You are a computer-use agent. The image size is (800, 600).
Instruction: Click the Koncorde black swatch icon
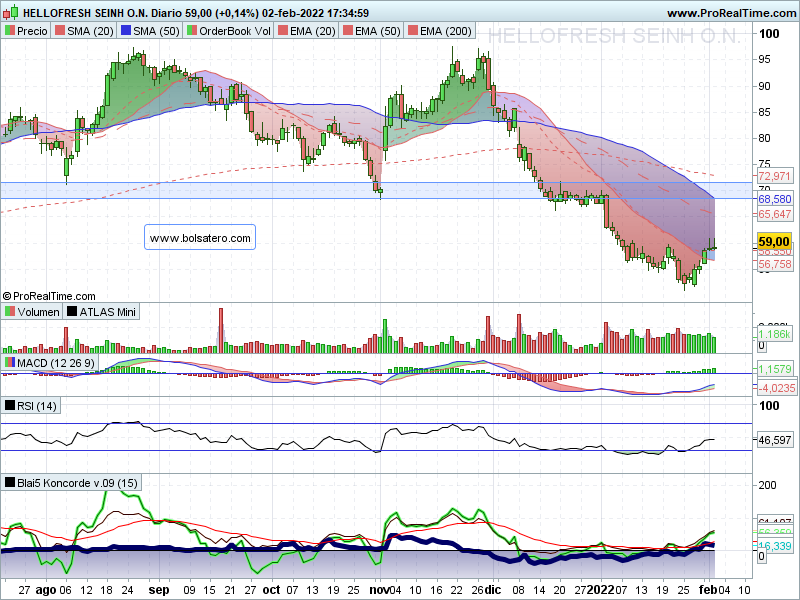(x=10, y=482)
